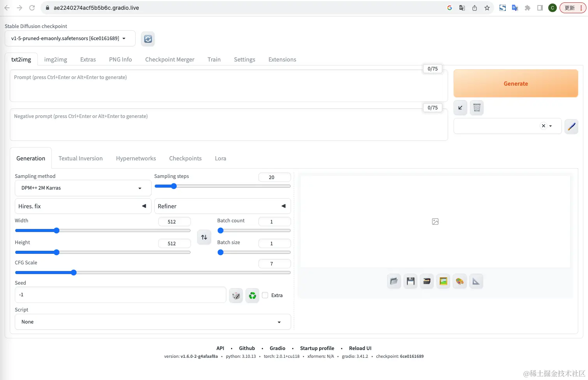
Task: Open Stable Diffusion checkpoint dropdown
Action: click(x=70, y=39)
